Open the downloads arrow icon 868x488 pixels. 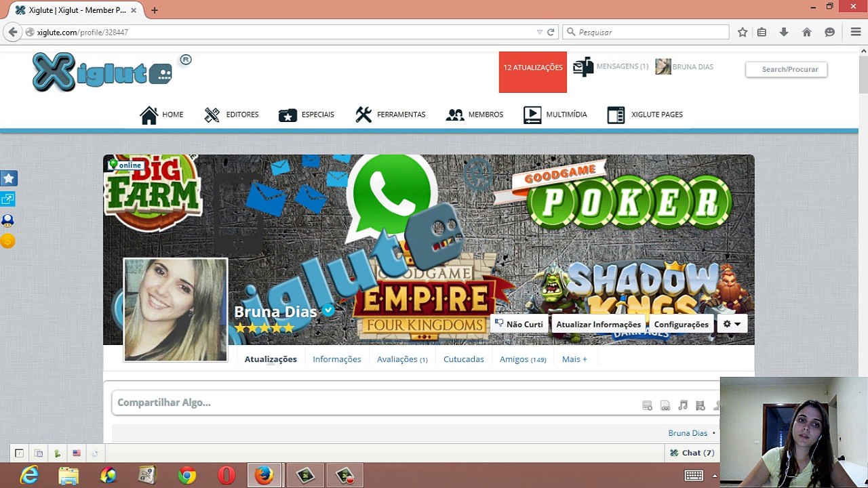pyautogui.click(x=784, y=32)
